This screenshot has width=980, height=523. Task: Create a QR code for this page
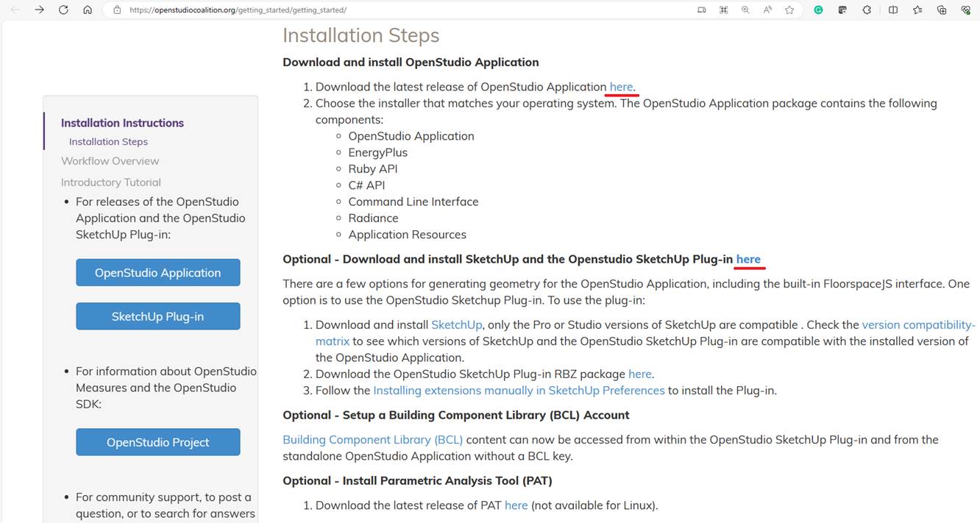pyautogui.click(x=723, y=10)
